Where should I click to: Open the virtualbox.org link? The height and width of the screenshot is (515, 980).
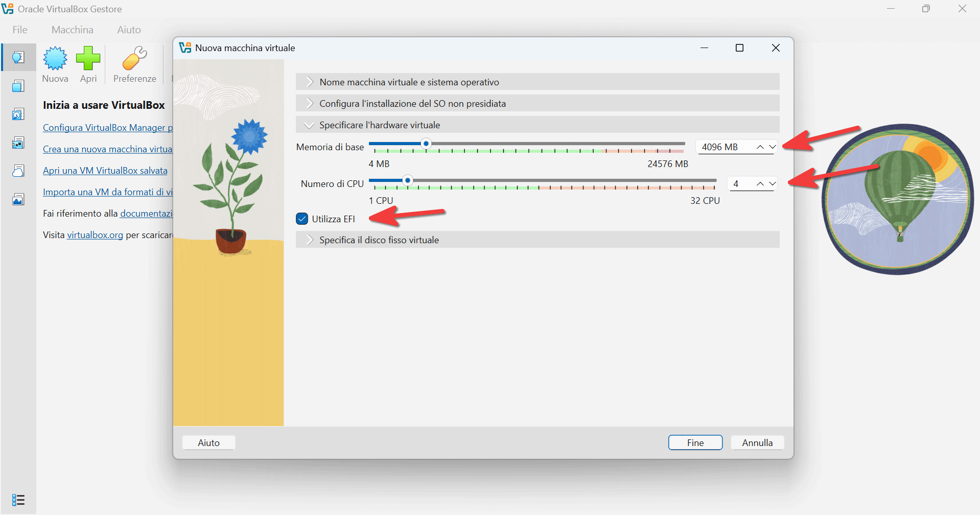click(x=95, y=235)
